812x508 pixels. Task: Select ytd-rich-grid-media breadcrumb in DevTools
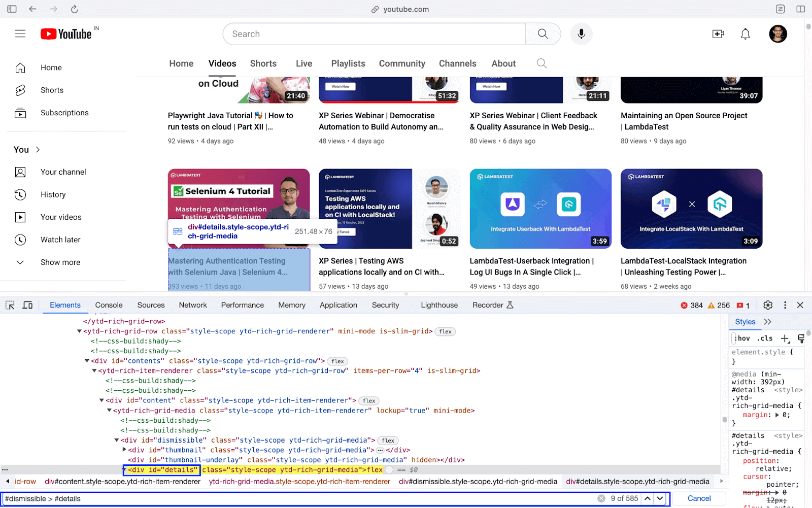pos(299,482)
